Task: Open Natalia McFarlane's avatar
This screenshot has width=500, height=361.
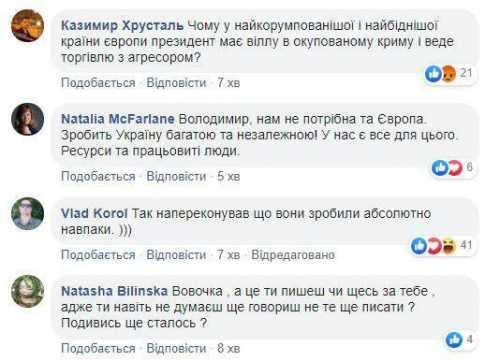Action: [28, 119]
